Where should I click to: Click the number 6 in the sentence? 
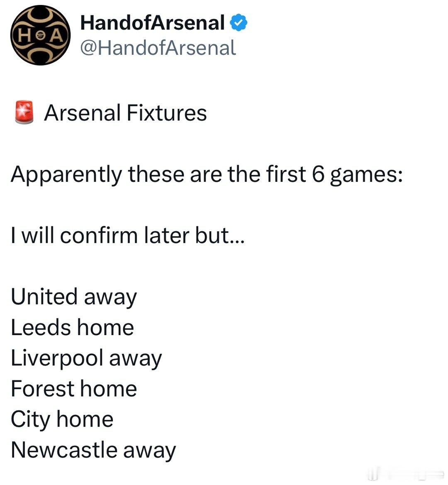point(318,174)
